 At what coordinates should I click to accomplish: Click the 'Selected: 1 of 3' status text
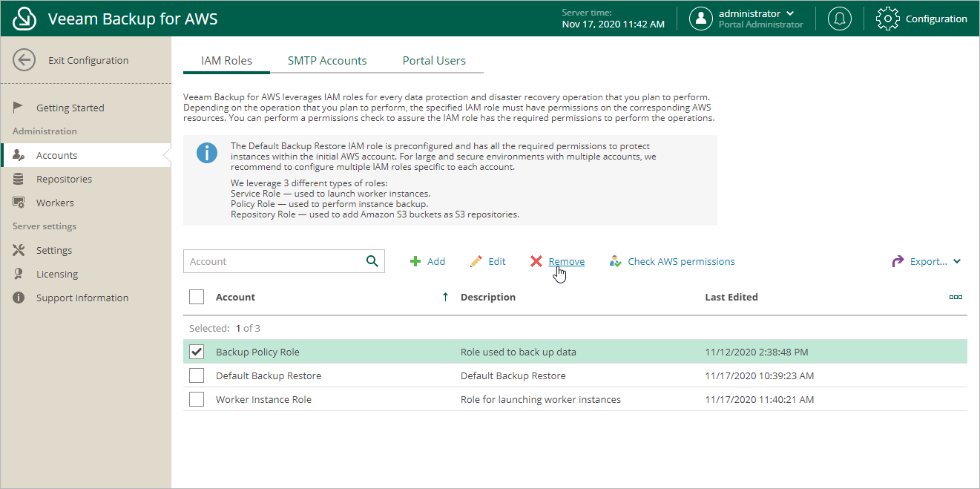pyautogui.click(x=225, y=328)
